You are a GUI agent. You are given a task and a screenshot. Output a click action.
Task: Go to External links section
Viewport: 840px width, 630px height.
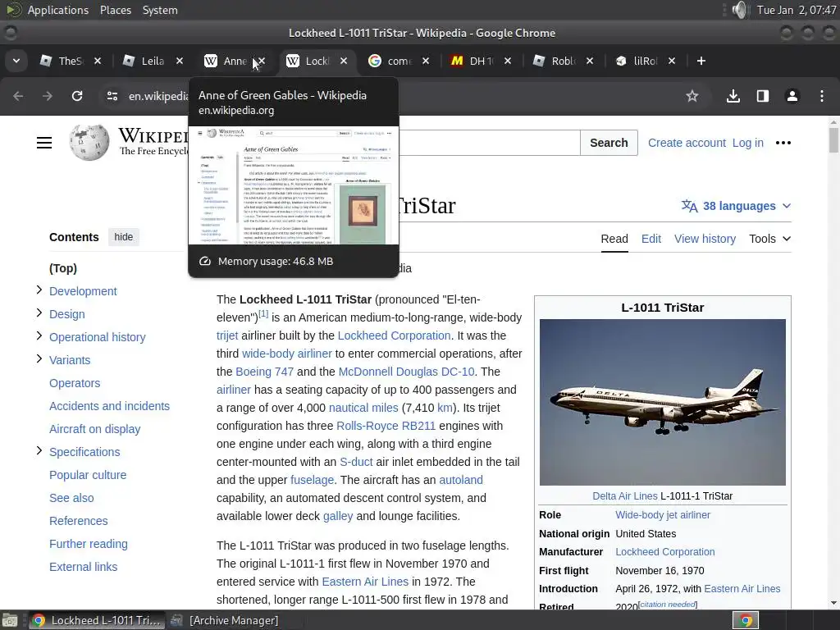(83, 568)
